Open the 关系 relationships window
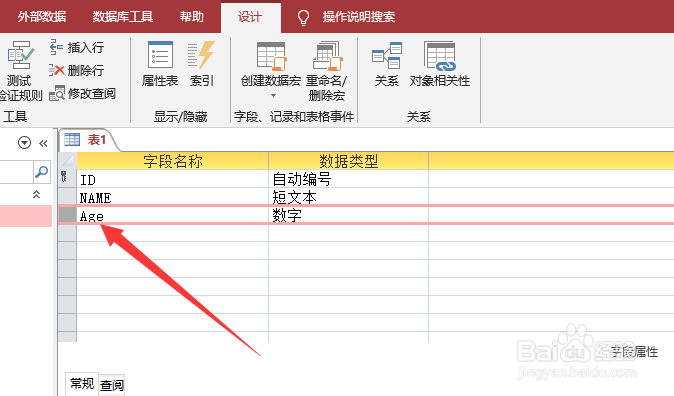 click(387, 64)
